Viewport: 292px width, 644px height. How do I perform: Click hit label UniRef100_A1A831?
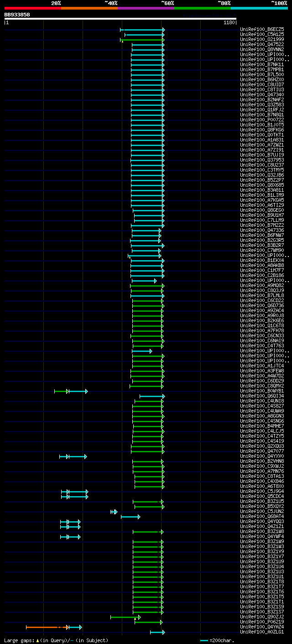262,140
